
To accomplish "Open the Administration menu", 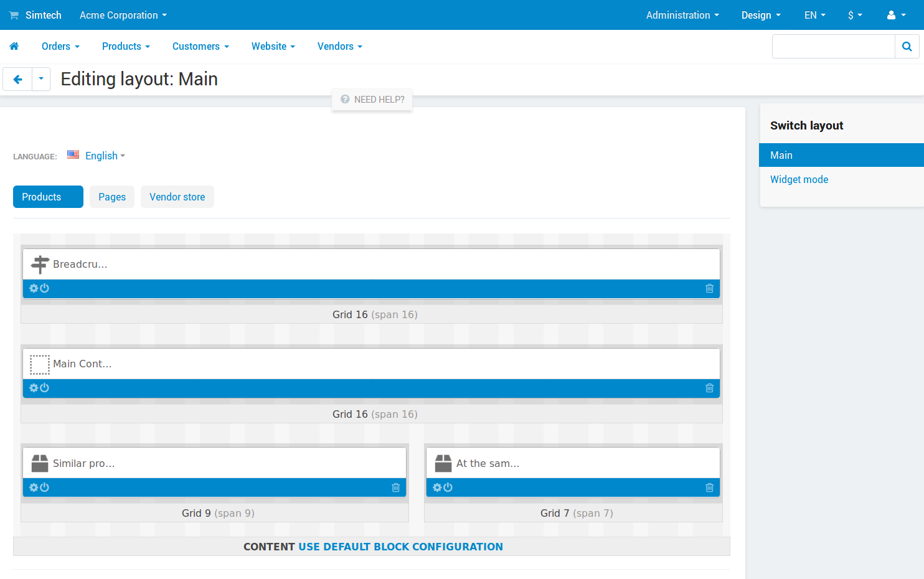I will tap(682, 15).
